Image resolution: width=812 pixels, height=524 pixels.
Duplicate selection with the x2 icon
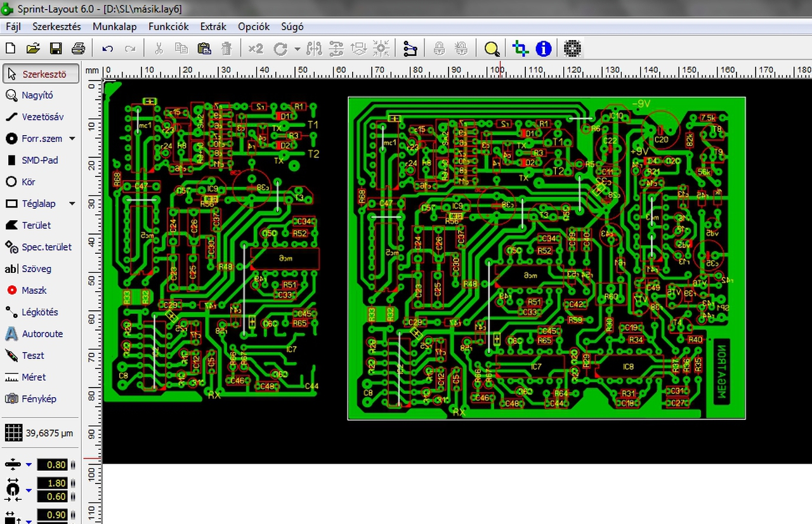coord(256,48)
